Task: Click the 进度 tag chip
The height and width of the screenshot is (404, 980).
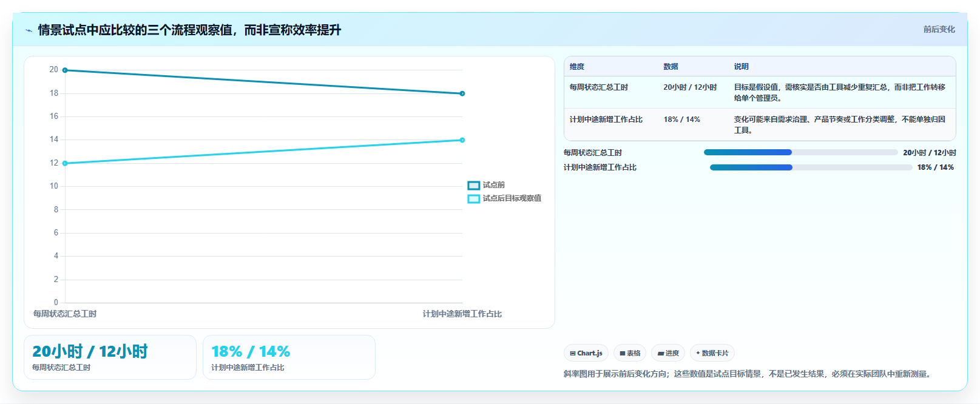Action: [668, 353]
